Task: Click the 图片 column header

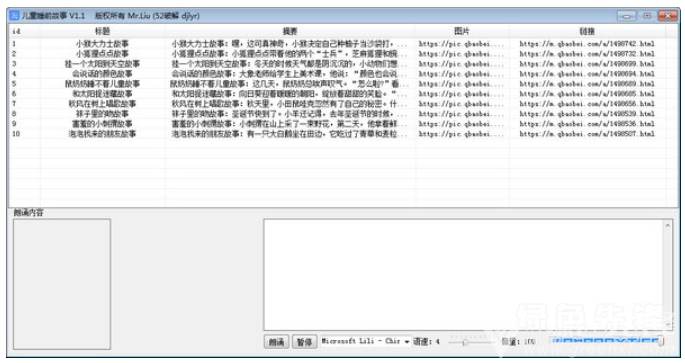Action: [462, 31]
